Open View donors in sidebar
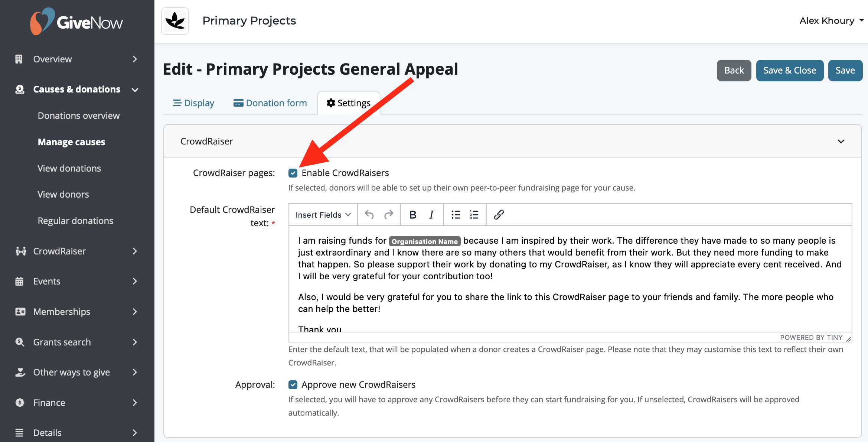868x442 pixels. pos(63,194)
